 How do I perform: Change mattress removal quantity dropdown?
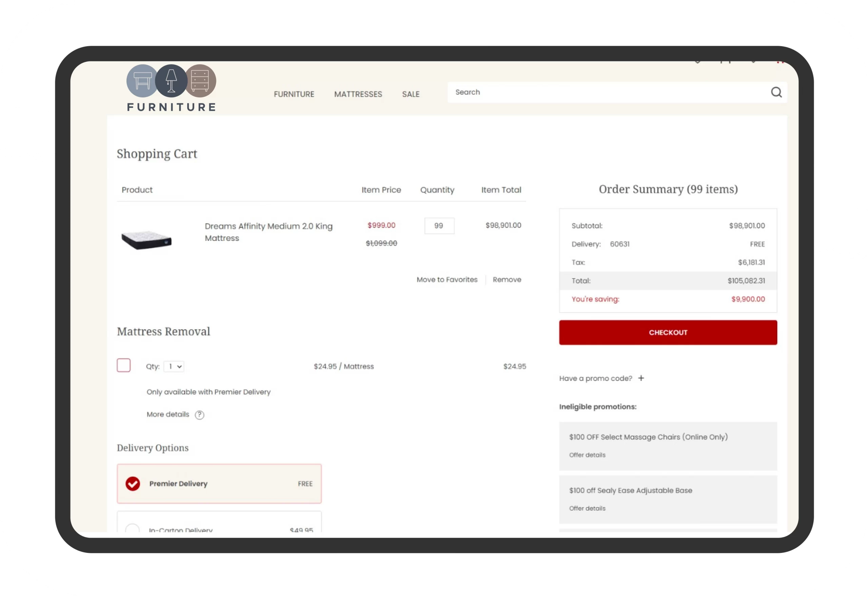coord(174,366)
